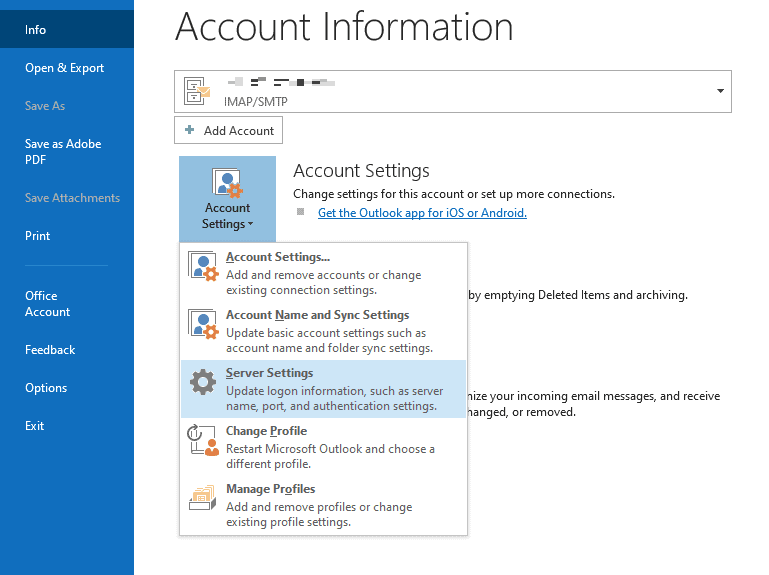Screen dimensions: 769x575
Task: Open Outlook Options from sidebar
Action: (46, 388)
